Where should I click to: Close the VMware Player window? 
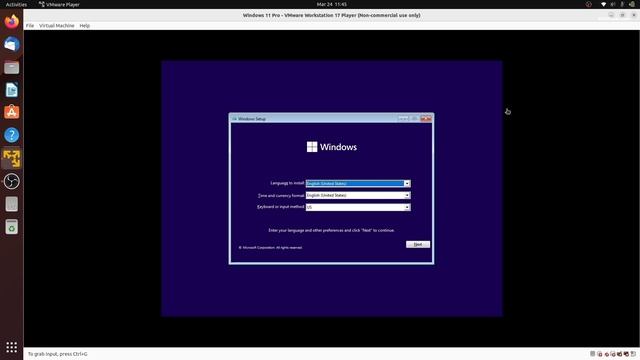click(634, 15)
